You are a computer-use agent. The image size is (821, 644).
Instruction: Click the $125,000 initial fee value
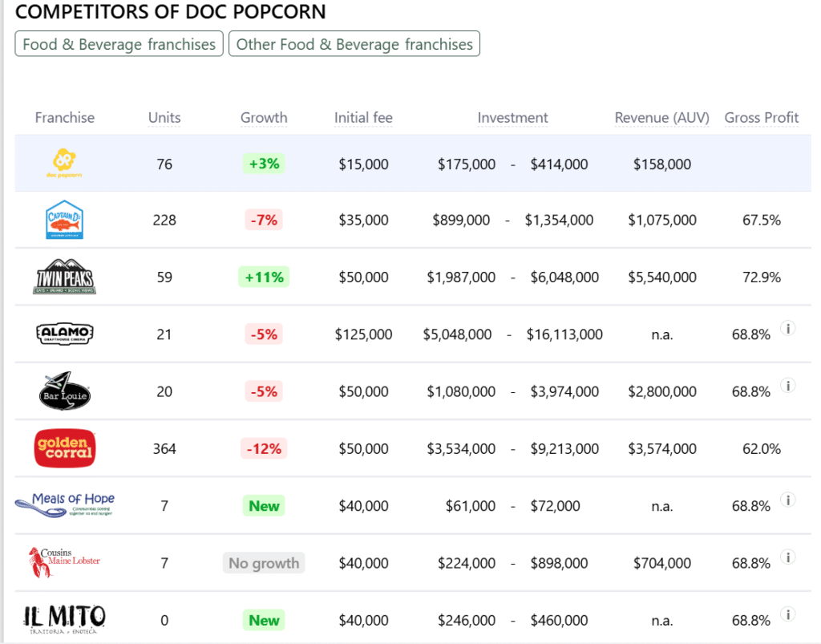click(x=363, y=334)
